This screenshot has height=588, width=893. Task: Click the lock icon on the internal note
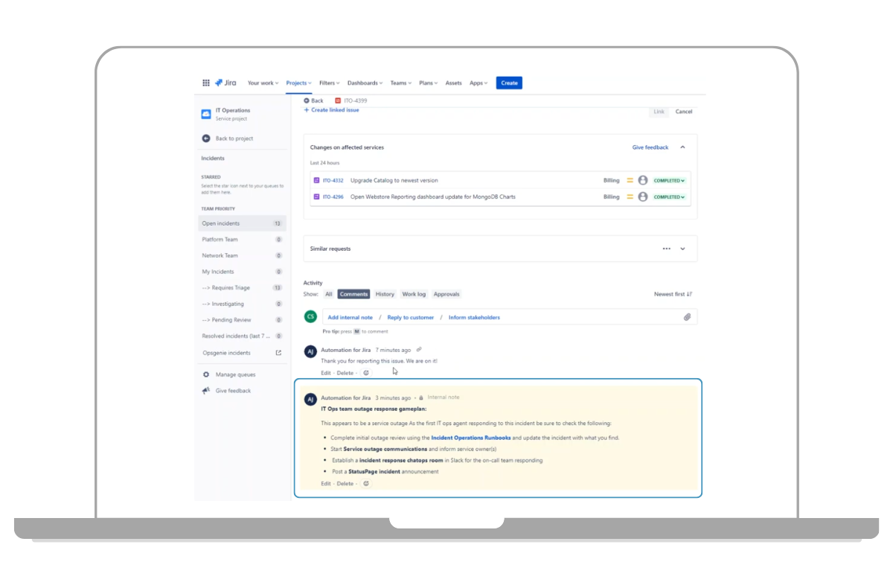[x=421, y=397]
